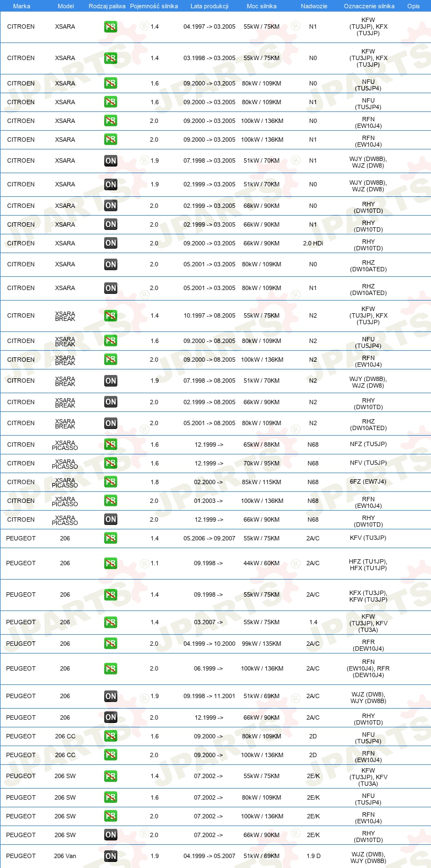Select the 99kW / 135KM power cell
Image resolution: width=431 pixels, height=868 pixels.
[x=261, y=644]
